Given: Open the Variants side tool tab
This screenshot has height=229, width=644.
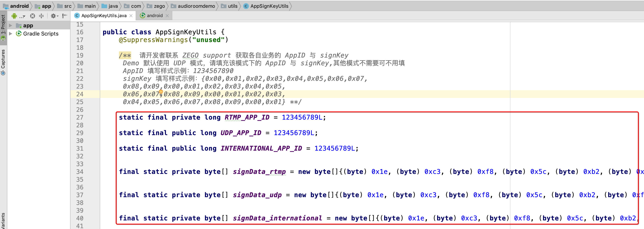Looking at the screenshot, I should (3, 220).
